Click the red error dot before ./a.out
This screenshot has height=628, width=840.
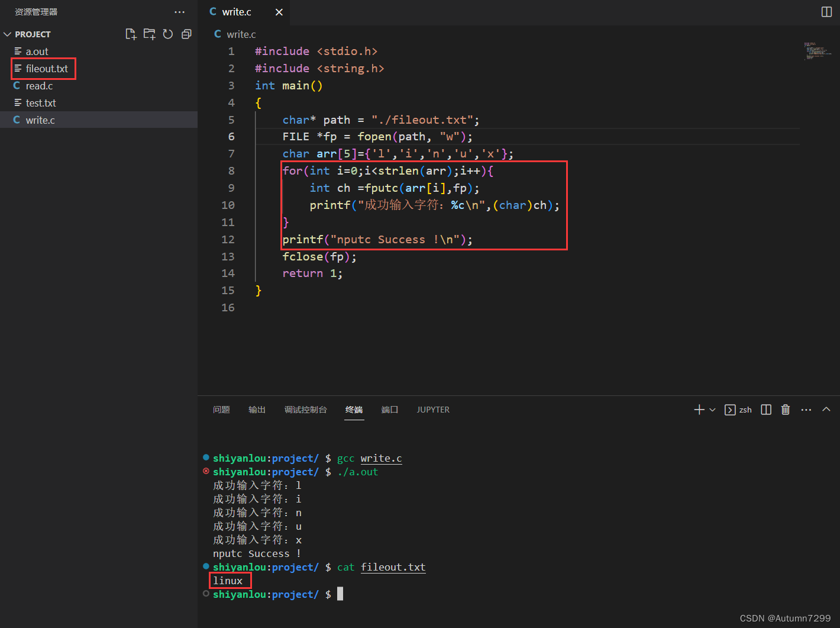click(x=206, y=471)
